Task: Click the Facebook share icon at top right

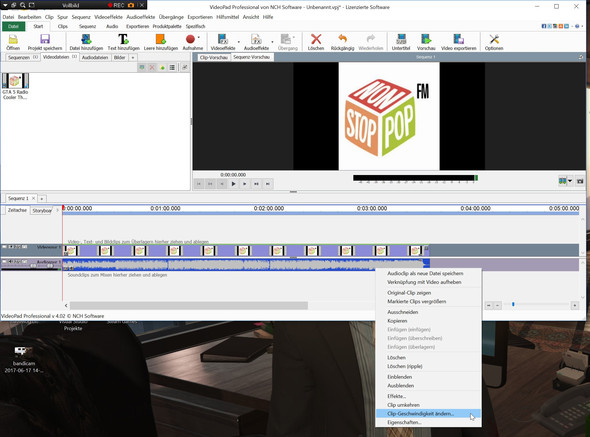Action: click(x=544, y=26)
